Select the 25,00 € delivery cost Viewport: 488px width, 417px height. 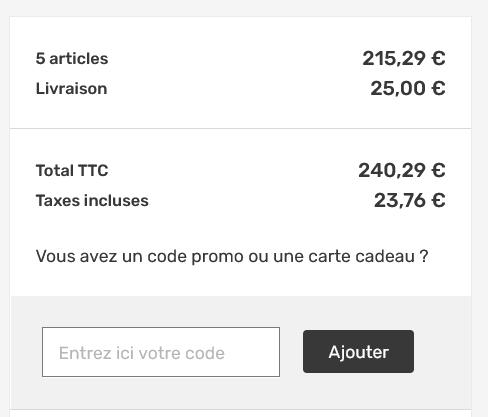(x=408, y=89)
